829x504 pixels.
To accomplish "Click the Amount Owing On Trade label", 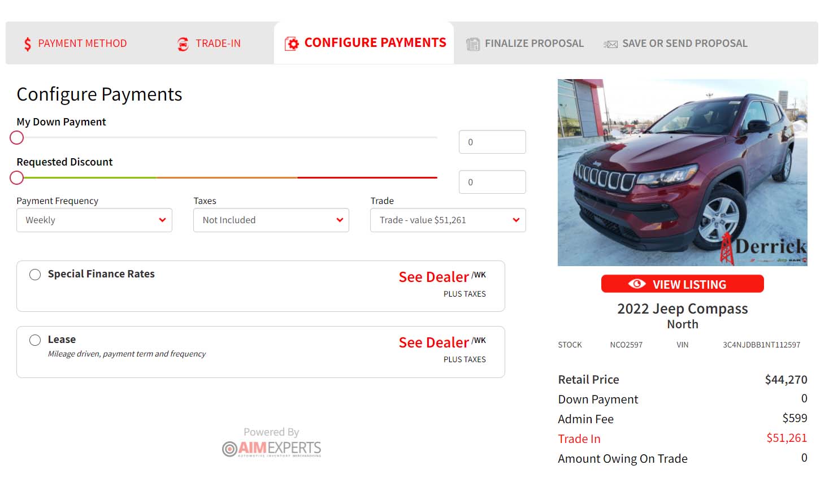I will pos(623,459).
